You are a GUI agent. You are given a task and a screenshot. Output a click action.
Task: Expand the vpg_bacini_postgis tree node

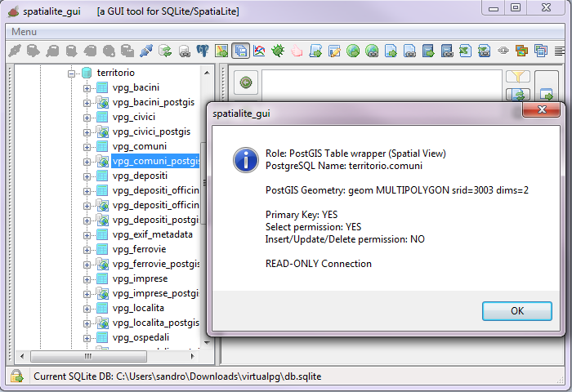click(x=87, y=103)
